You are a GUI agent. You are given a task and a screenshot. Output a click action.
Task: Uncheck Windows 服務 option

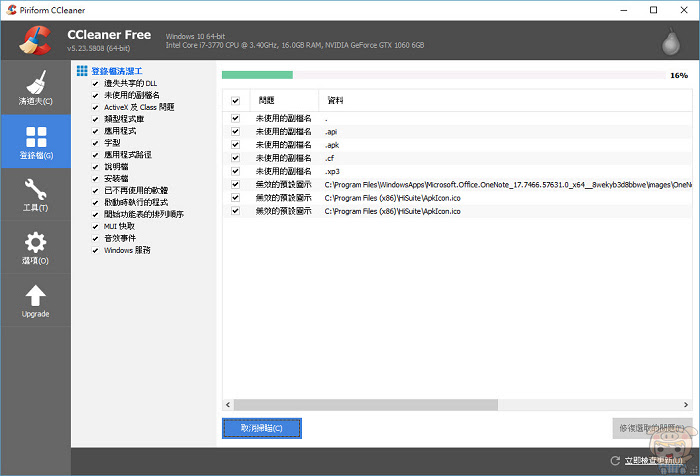point(95,251)
